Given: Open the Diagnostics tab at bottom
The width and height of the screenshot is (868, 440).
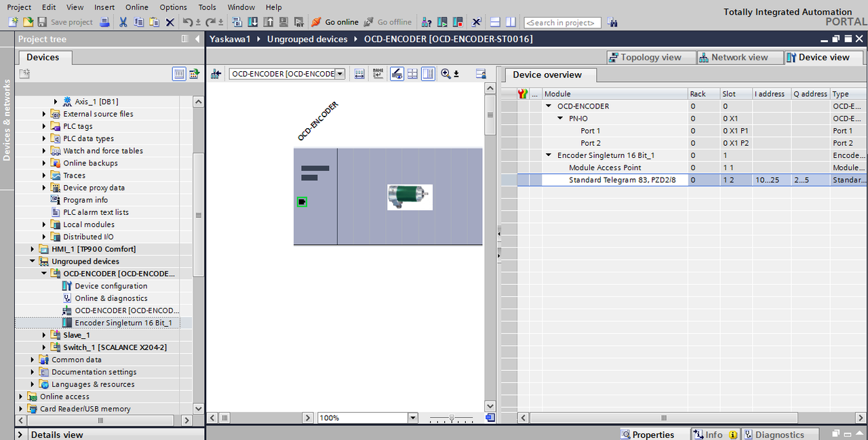Looking at the screenshot, I should (x=780, y=435).
